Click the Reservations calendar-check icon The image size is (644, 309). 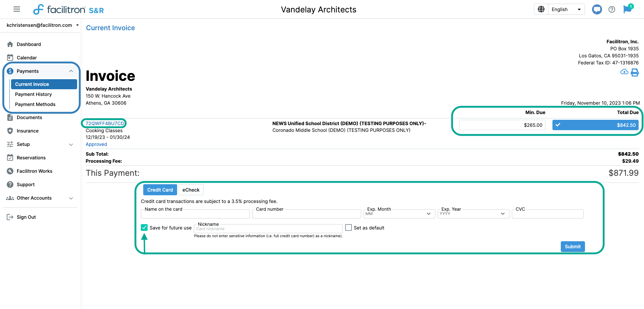click(10, 158)
